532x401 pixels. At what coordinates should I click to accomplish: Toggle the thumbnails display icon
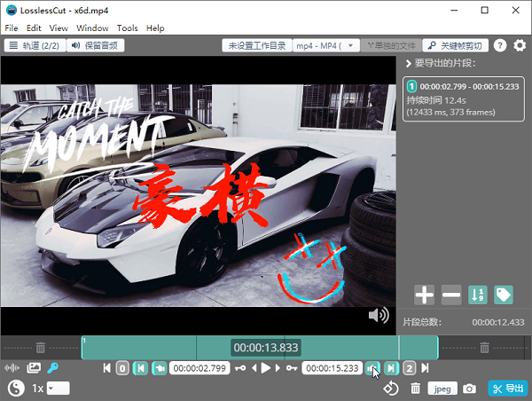pyautogui.click(x=34, y=367)
